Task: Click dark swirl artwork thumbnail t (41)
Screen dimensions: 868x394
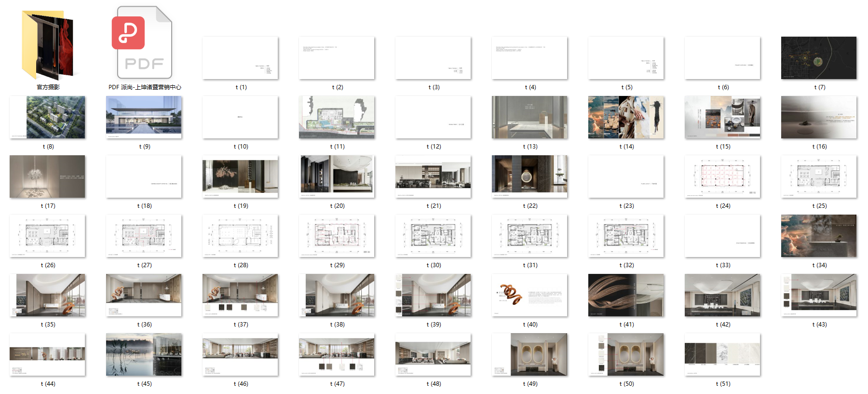Action: (626, 295)
